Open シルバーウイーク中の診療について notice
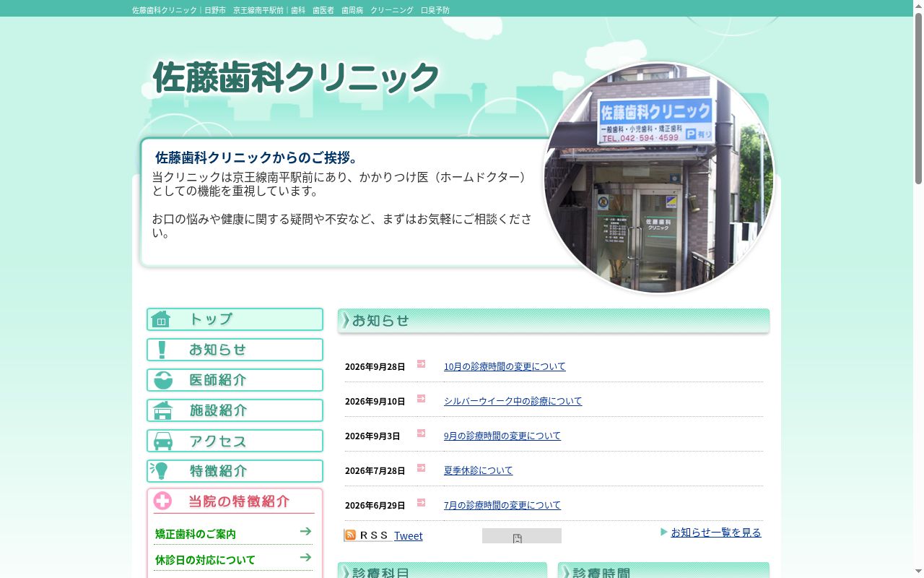Viewport: 924px width, 578px height. 513,401
